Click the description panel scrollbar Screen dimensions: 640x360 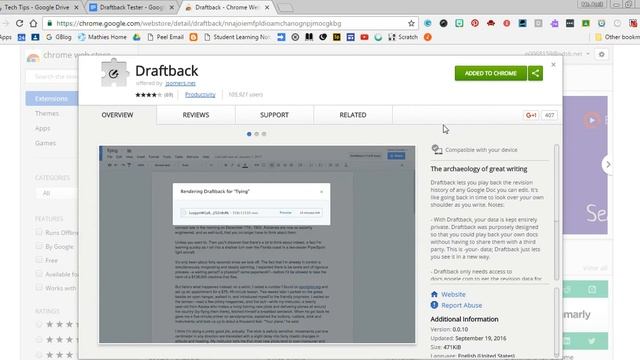[x=556, y=212]
